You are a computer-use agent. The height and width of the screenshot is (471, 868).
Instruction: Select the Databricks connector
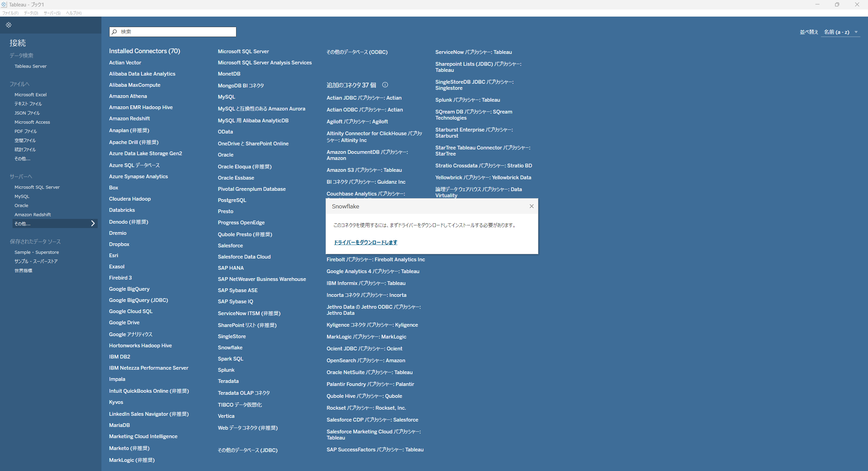tap(122, 210)
